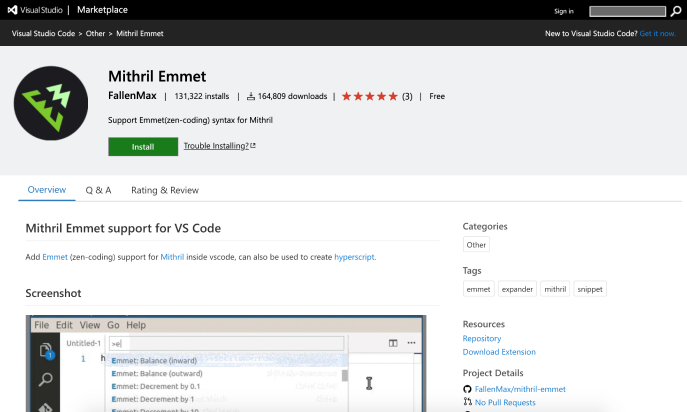Click the command palette input in the screenshot
The height and width of the screenshot is (412, 687).
coord(227,344)
